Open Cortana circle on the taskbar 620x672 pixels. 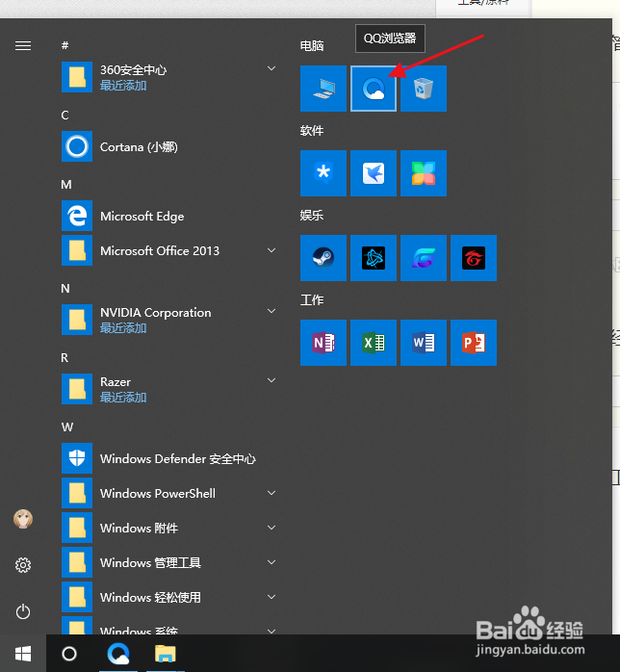tap(69, 654)
